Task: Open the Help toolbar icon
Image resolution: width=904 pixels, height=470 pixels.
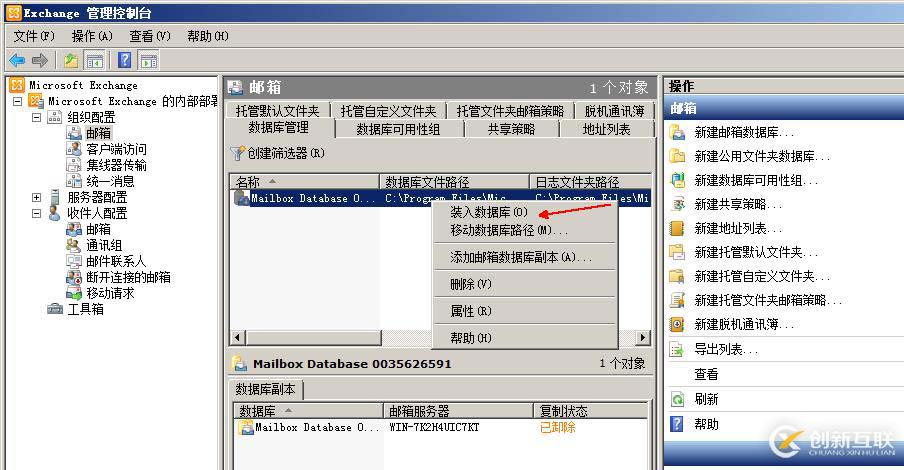Action: click(x=125, y=60)
